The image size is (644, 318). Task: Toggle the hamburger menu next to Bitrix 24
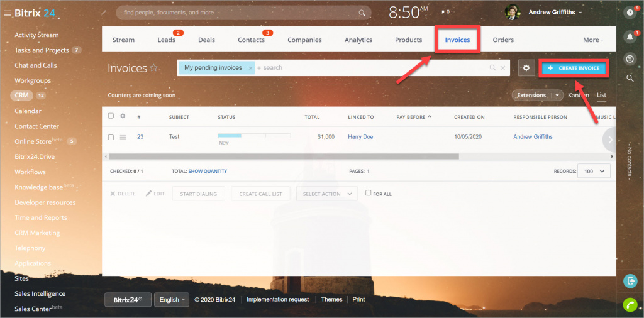[x=7, y=13]
